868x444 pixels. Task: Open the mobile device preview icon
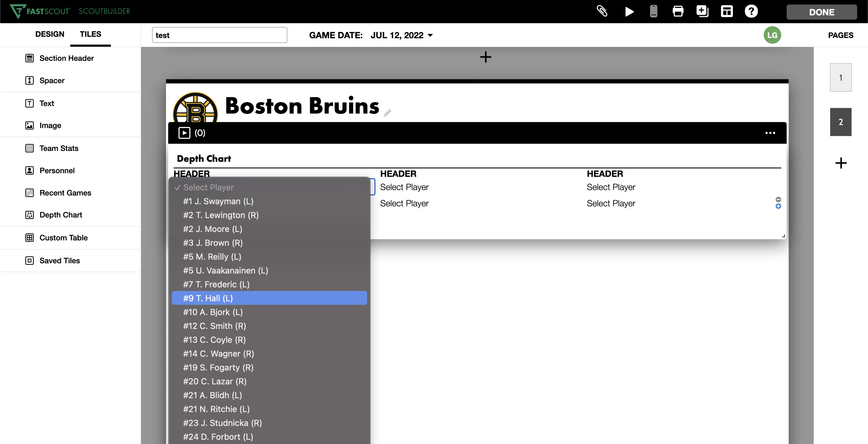pyautogui.click(x=653, y=11)
